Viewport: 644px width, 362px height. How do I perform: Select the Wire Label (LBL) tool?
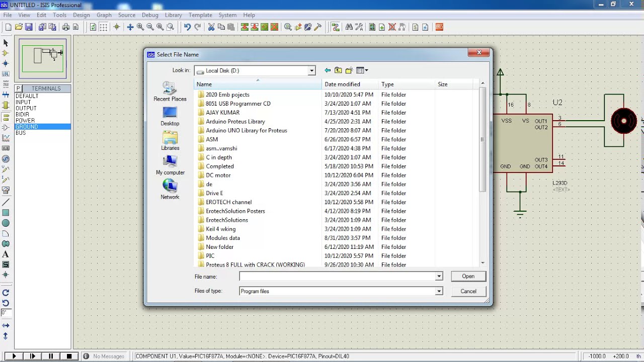6,74
